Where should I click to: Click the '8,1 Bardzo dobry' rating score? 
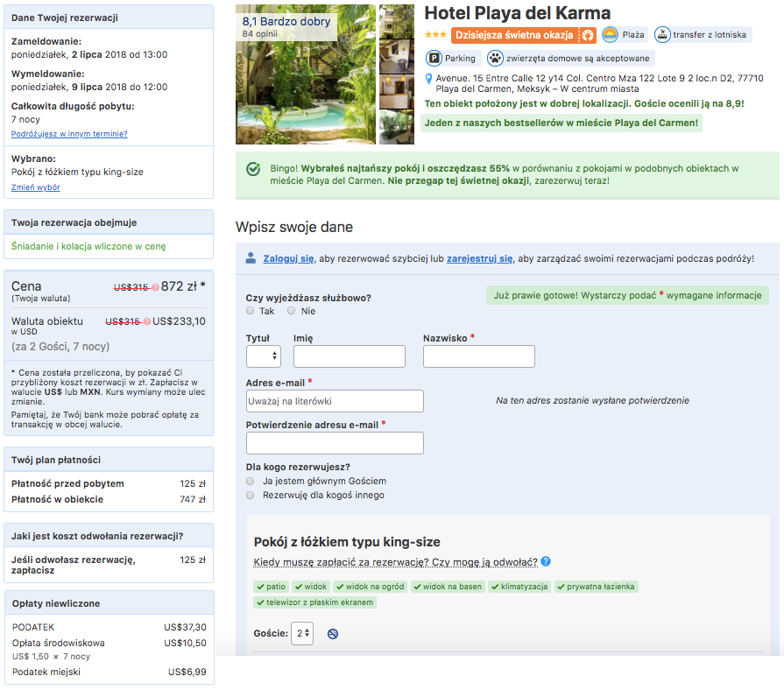pos(286,22)
